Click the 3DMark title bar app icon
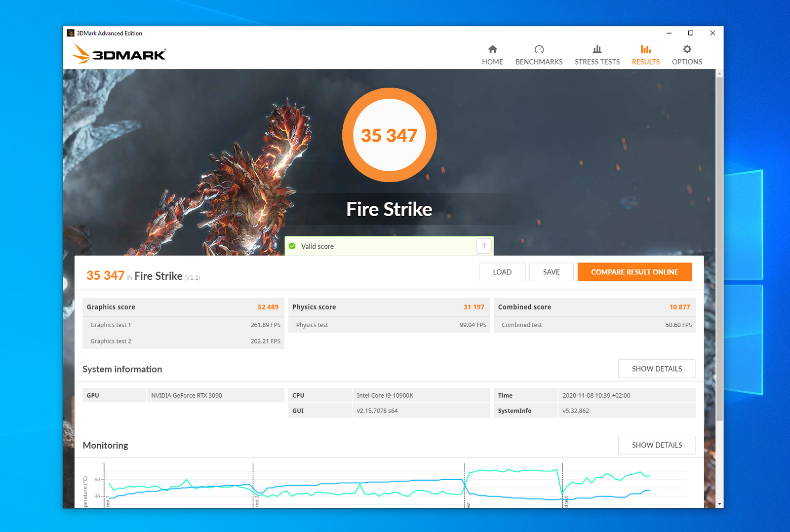The width and height of the screenshot is (790, 532). [x=71, y=33]
